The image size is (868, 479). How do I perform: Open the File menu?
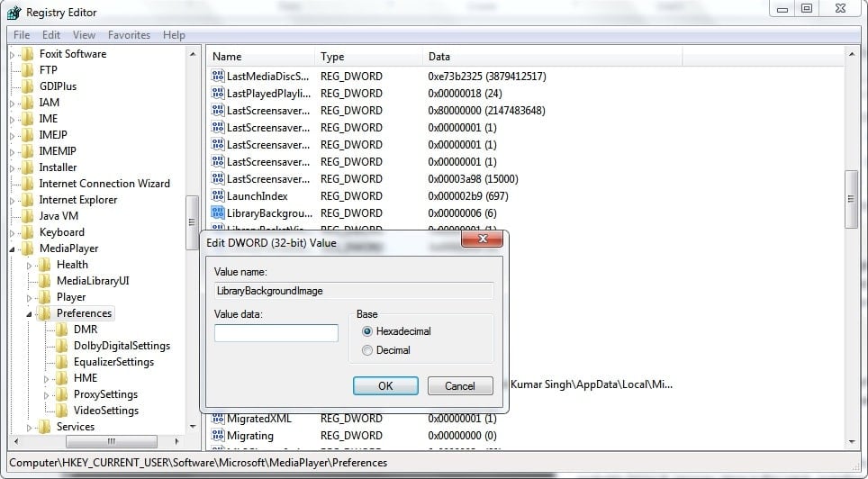coord(22,35)
